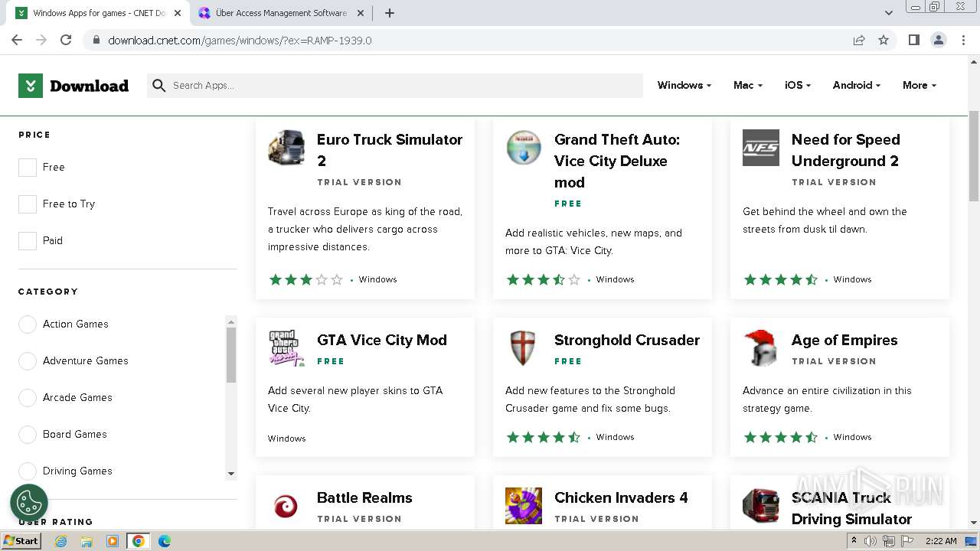
Task: Show hidden system tray icons
Action: click(854, 541)
